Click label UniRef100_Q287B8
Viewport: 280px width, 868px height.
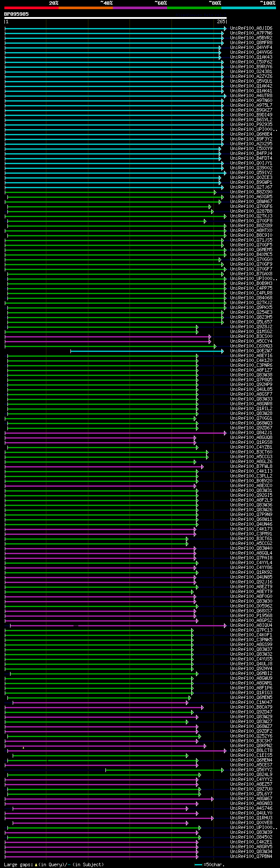(251, 211)
